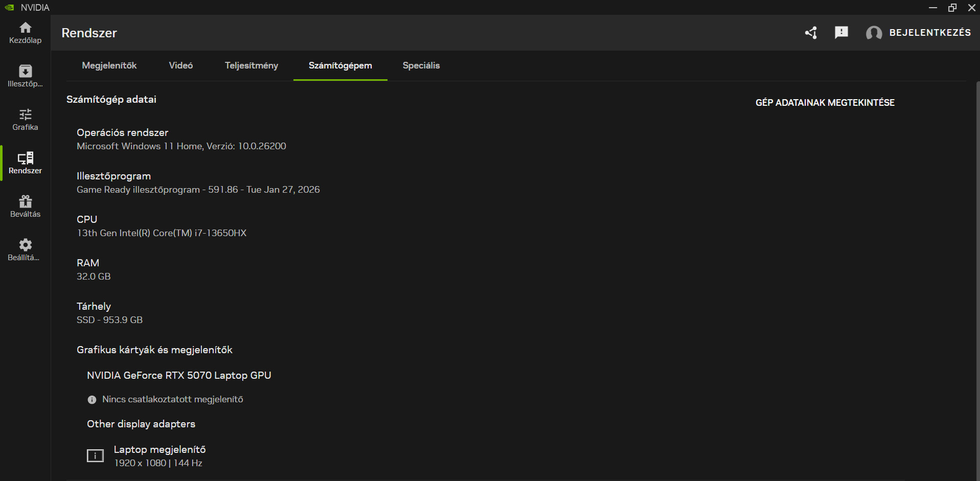Click GÉP ADATAINAK MEGTEKINTÉSE button

[x=825, y=103]
